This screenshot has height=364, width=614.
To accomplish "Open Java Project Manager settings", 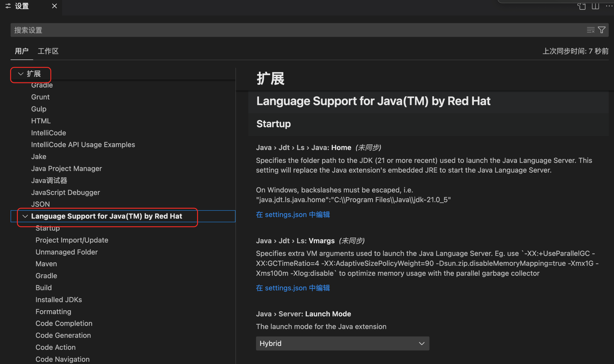I will pyautogui.click(x=66, y=168).
